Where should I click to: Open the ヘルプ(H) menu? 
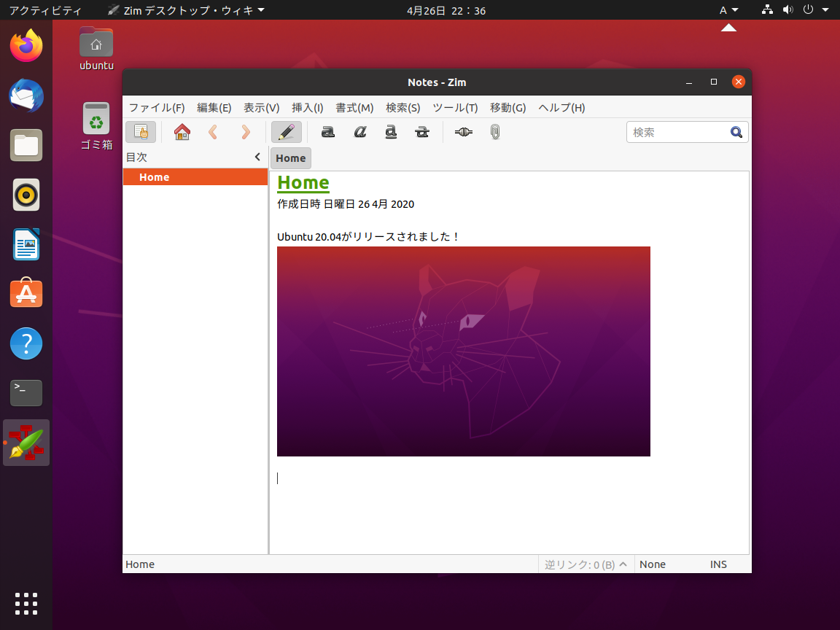(x=561, y=108)
